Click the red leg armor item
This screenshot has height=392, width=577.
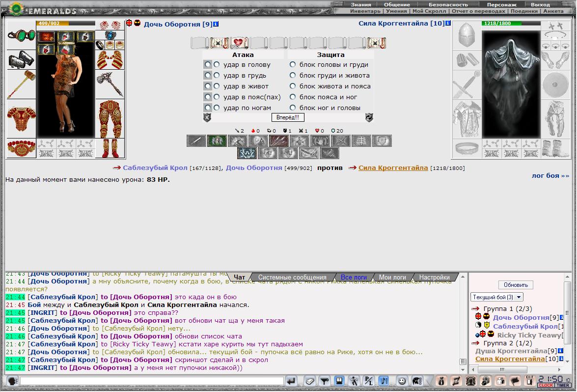[110, 118]
